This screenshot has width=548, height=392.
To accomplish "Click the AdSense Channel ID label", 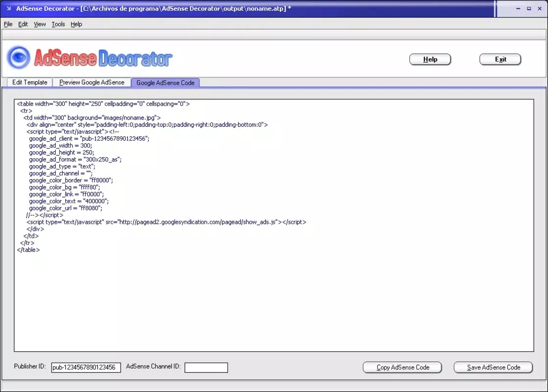I will (x=153, y=367).
